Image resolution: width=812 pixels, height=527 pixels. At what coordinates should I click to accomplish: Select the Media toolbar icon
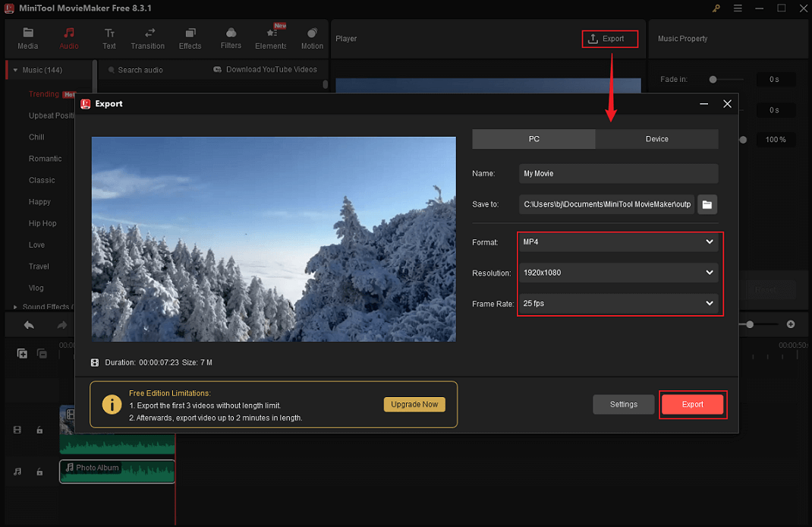[27, 38]
